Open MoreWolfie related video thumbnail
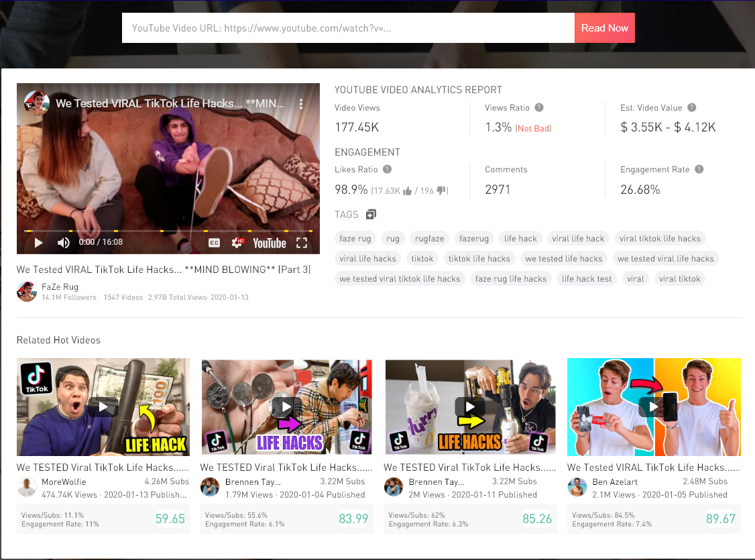Screen dimensions: 755x560 point(103,407)
